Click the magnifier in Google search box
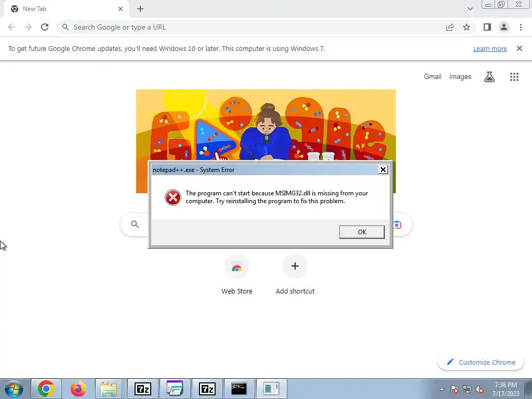The width and height of the screenshot is (532, 399). click(x=135, y=224)
